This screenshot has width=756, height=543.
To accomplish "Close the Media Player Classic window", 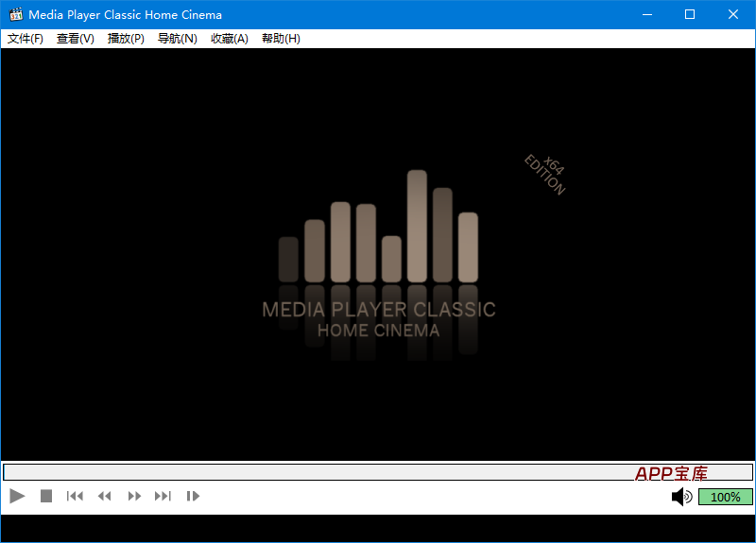I will (733, 14).
